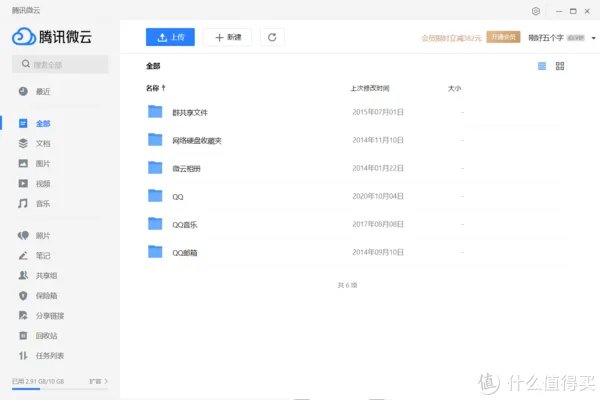The height and width of the screenshot is (400, 600).
Task: Select the 微云相册 folder name
Action: 186,168
